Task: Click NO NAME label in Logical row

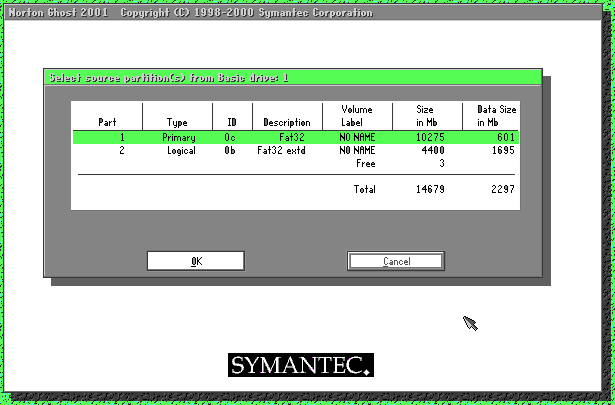Action: [x=357, y=151]
